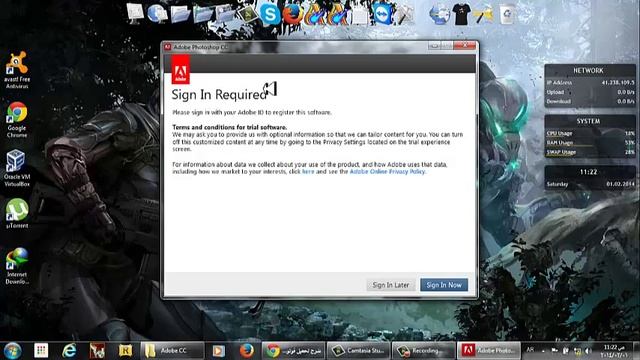This screenshot has height=360, width=640.
Task: Open avast! Free Antivirus desktop shortcut
Action: click(x=17, y=70)
